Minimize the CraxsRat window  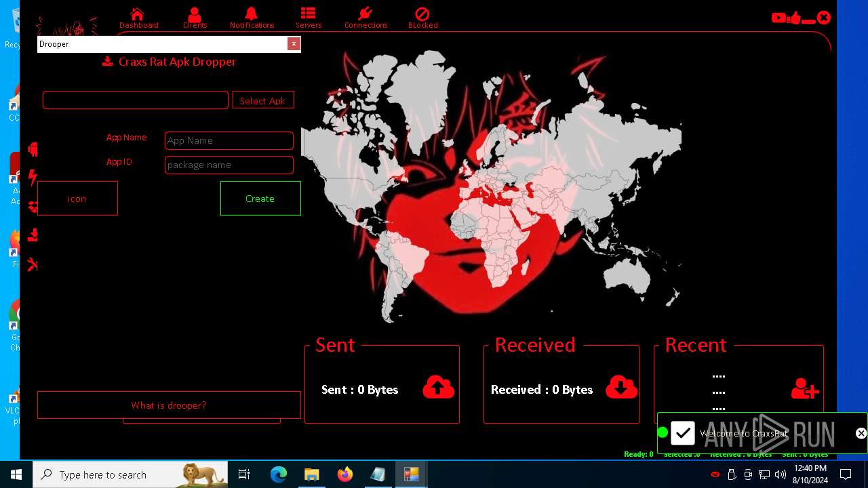pyautogui.click(x=808, y=22)
